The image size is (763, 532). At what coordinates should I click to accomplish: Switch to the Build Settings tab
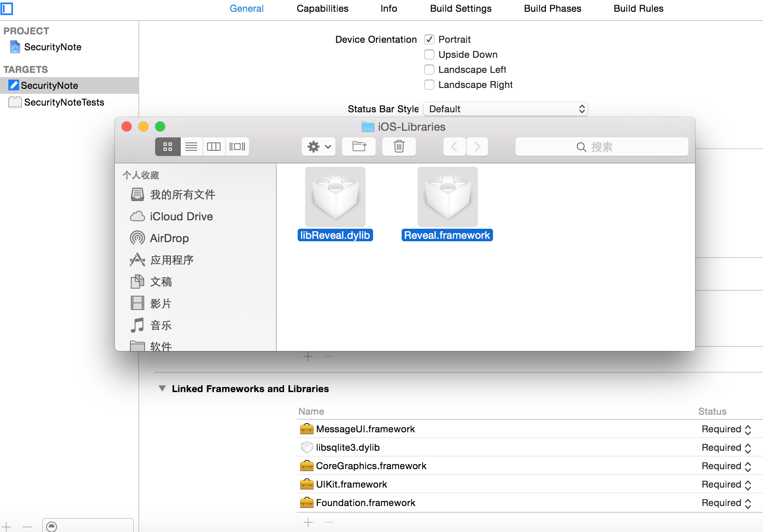click(x=461, y=8)
